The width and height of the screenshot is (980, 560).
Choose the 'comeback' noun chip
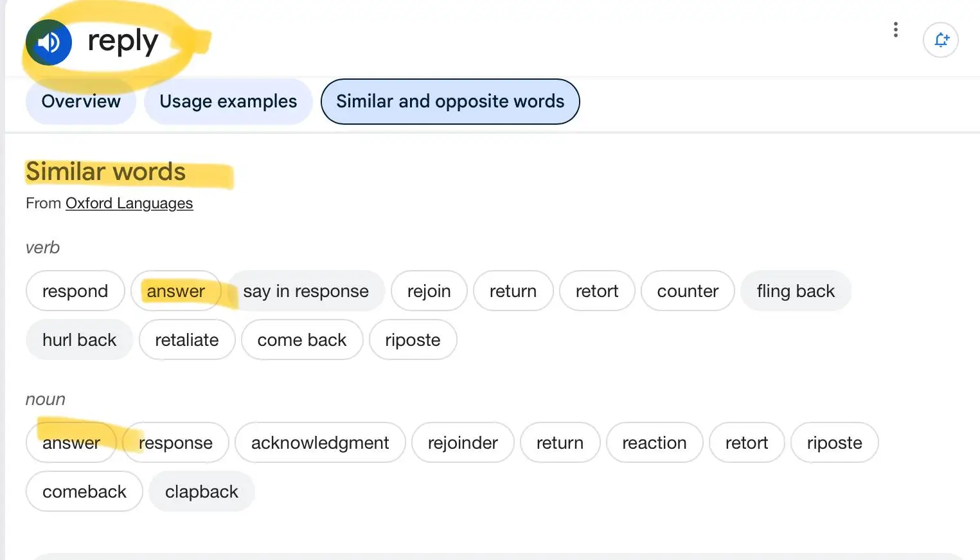click(x=84, y=492)
